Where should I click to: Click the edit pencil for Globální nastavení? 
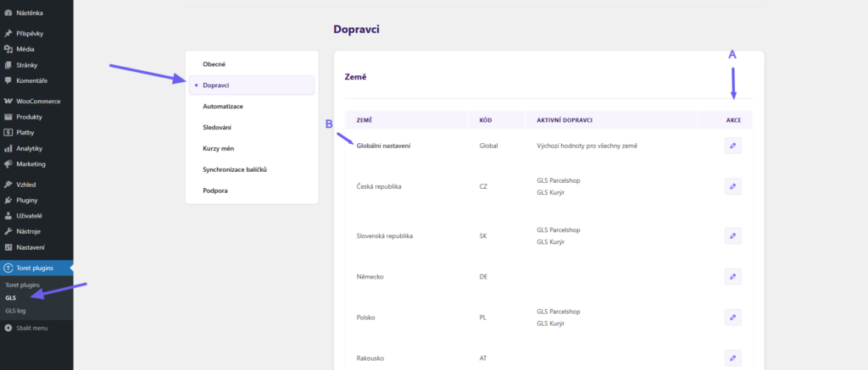(x=732, y=146)
